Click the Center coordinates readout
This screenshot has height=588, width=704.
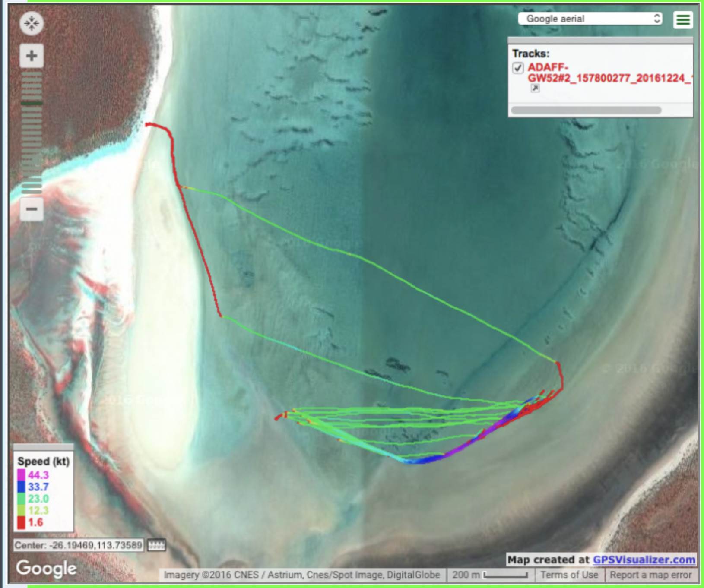[78, 545]
